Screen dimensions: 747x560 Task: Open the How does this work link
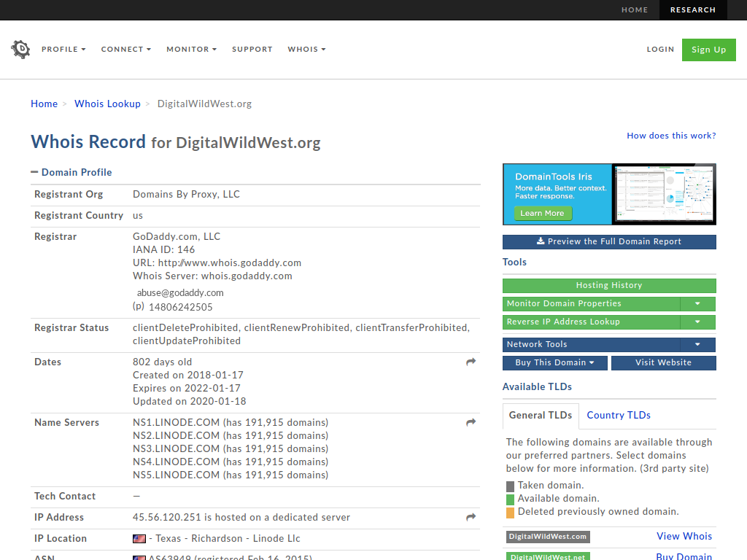point(671,136)
